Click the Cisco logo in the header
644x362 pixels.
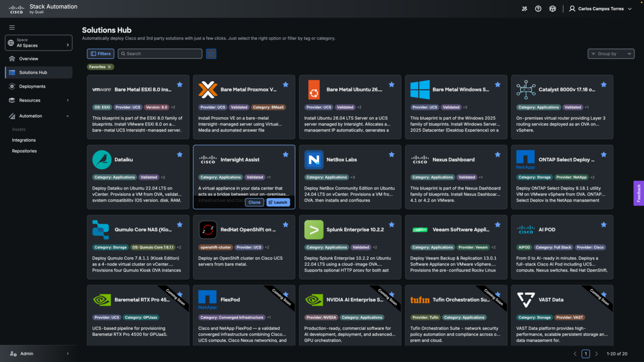17,9
